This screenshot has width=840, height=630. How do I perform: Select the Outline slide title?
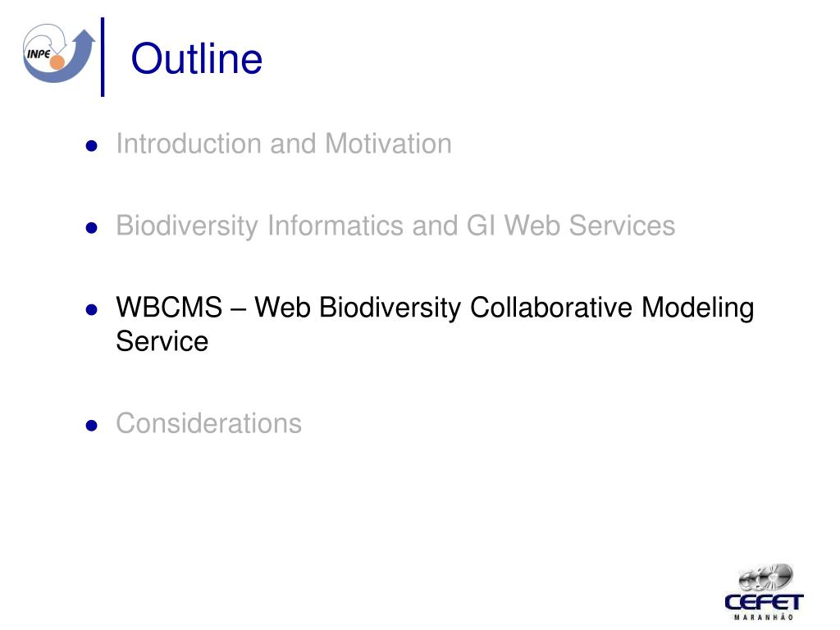(x=197, y=58)
